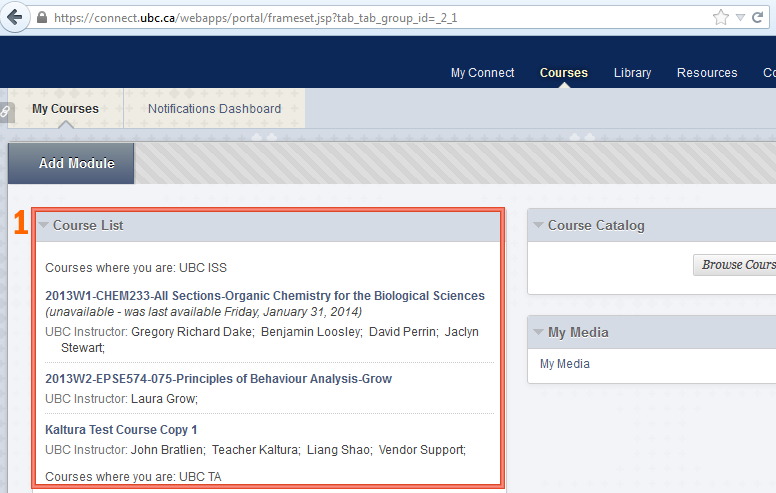Click instructor name John Bratlien
Viewport: 776px width, 493px height.
tap(168, 450)
